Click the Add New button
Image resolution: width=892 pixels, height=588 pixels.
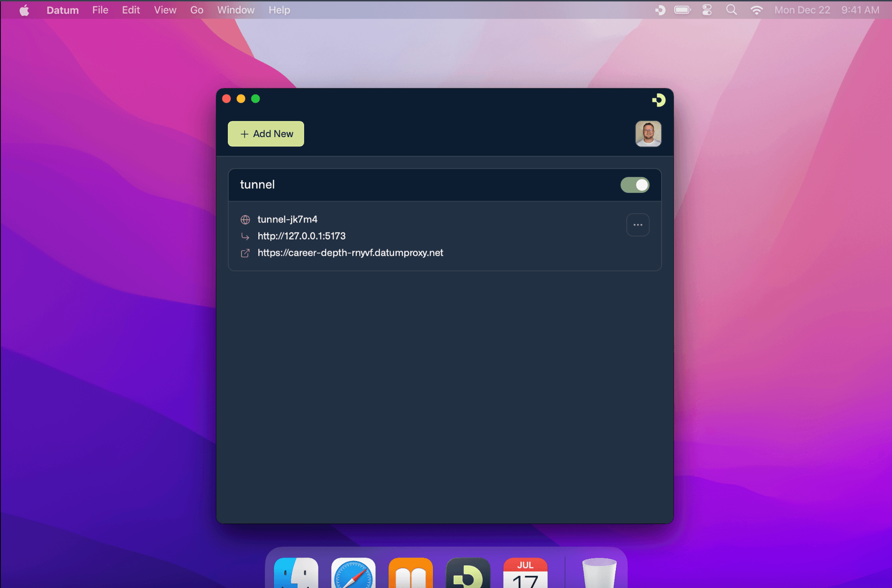266,134
